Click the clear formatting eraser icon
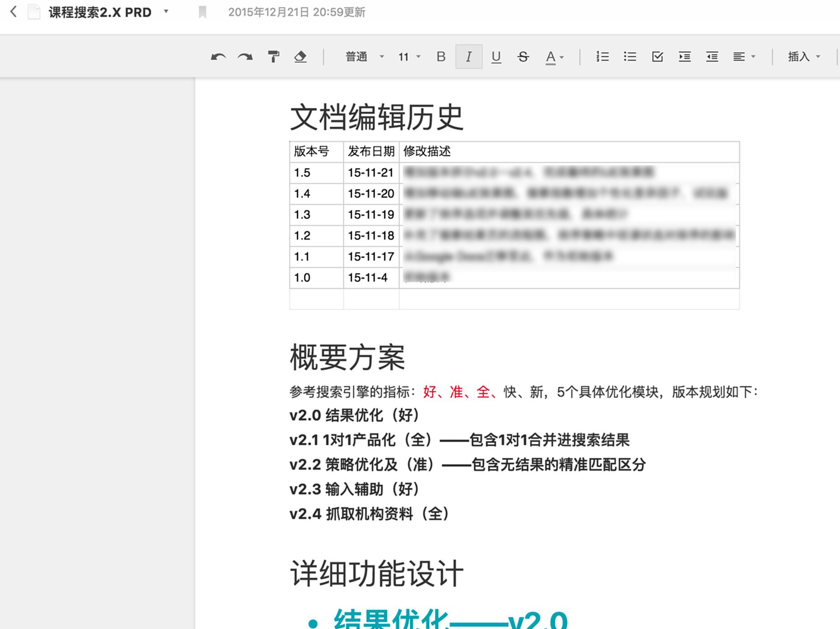 click(x=300, y=57)
